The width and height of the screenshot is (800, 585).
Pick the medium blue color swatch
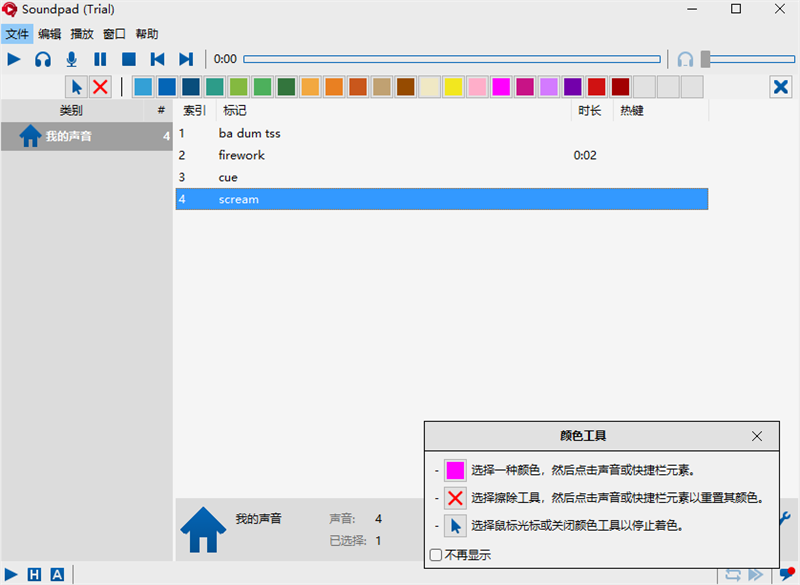coord(167,87)
